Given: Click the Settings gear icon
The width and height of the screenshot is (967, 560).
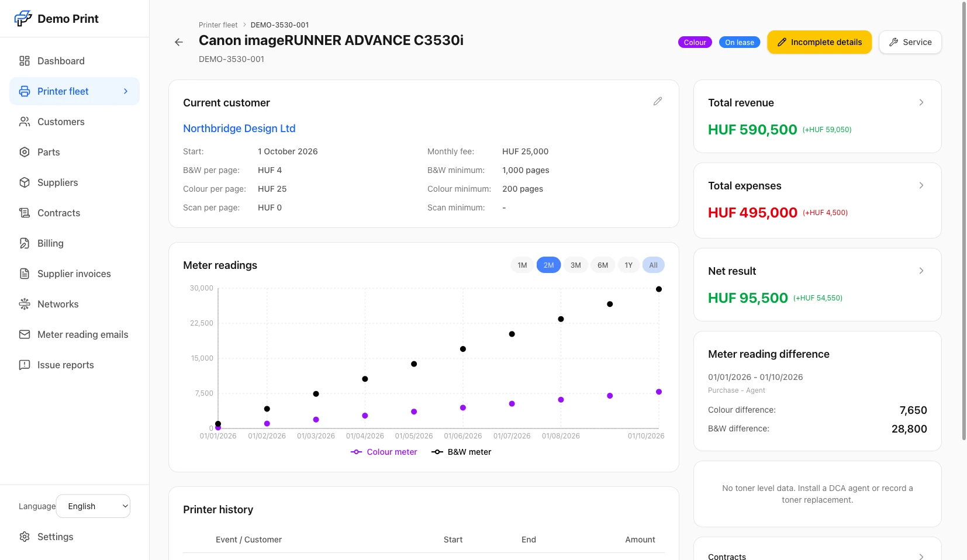Looking at the screenshot, I should click(25, 537).
